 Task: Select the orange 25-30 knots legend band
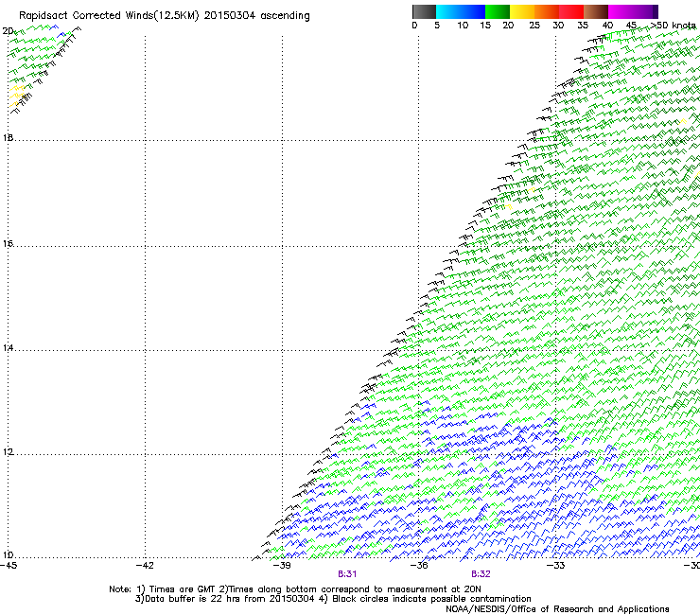(547, 11)
